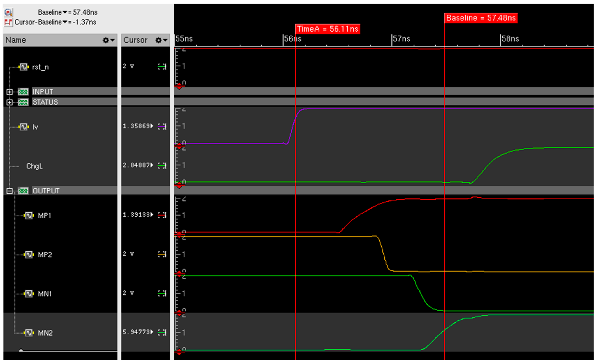
Task: Select the ChgL signal row
Action: 34,166
